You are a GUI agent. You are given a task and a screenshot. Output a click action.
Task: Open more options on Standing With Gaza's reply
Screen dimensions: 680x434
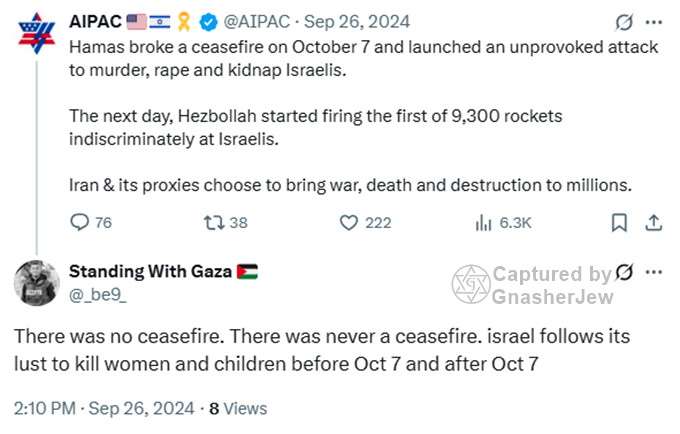[x=654, y=272]
